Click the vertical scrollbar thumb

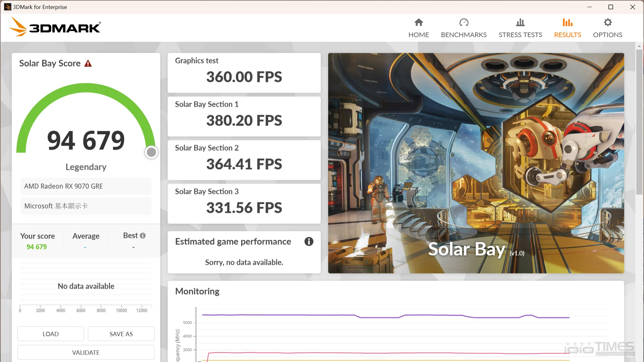[x=639, y=122]
